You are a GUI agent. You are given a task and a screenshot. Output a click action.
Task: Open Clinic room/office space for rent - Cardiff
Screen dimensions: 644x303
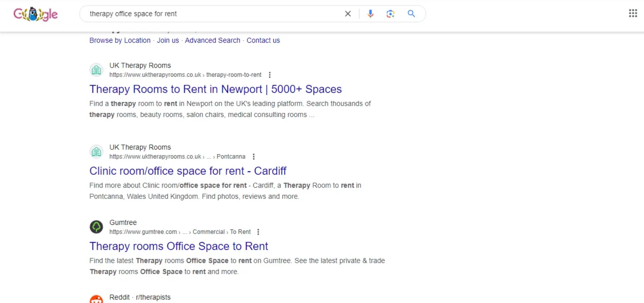[188, 171]
